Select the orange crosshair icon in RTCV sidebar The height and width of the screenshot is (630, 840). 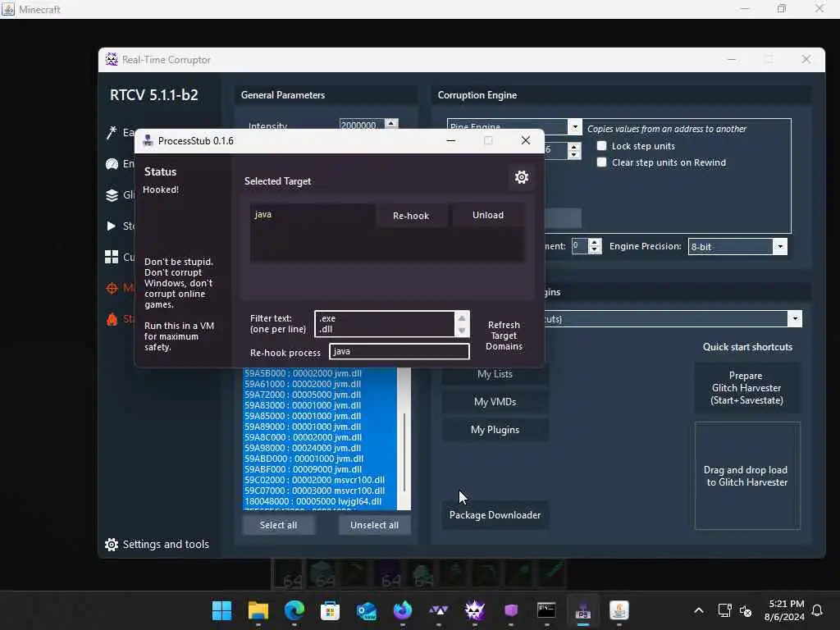click(112, 288)
